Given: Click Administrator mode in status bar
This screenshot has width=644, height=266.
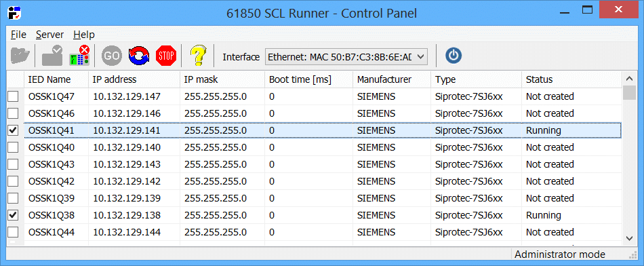Looking at the screenshot, I should [x=560, y=254].
